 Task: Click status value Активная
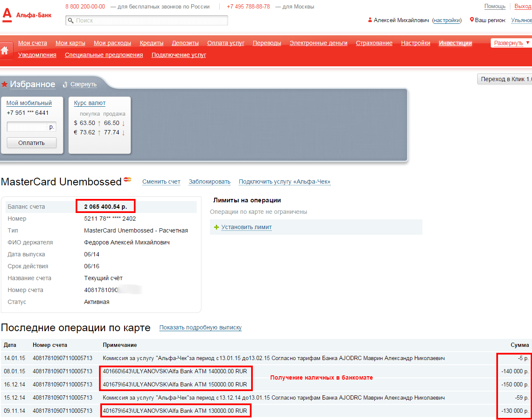coord(96,302)
